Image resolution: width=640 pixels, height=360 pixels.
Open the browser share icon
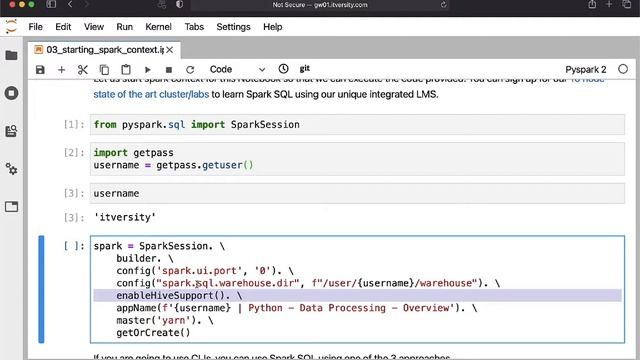592,4
